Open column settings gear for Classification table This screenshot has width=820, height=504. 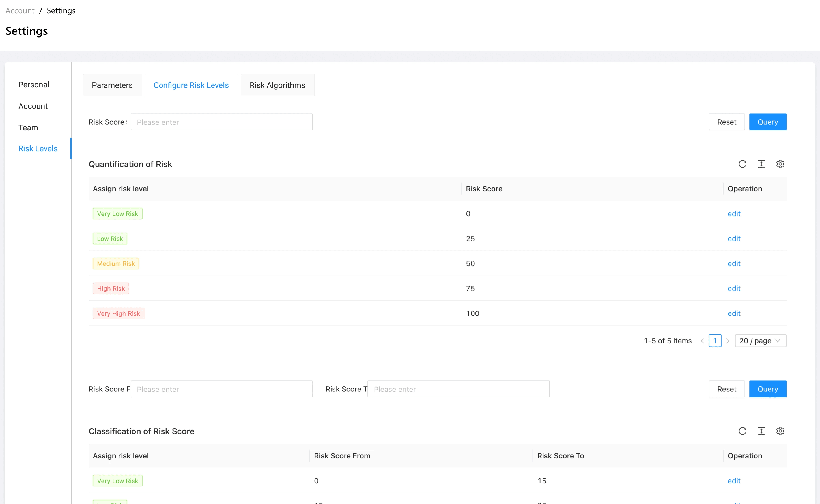pyautogui.click(x=780, y=431)
